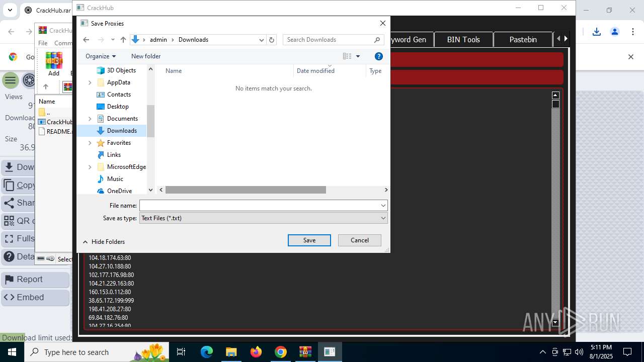Open Windows Start menu
The image size is (644, 362).
(x=12, y=352)
